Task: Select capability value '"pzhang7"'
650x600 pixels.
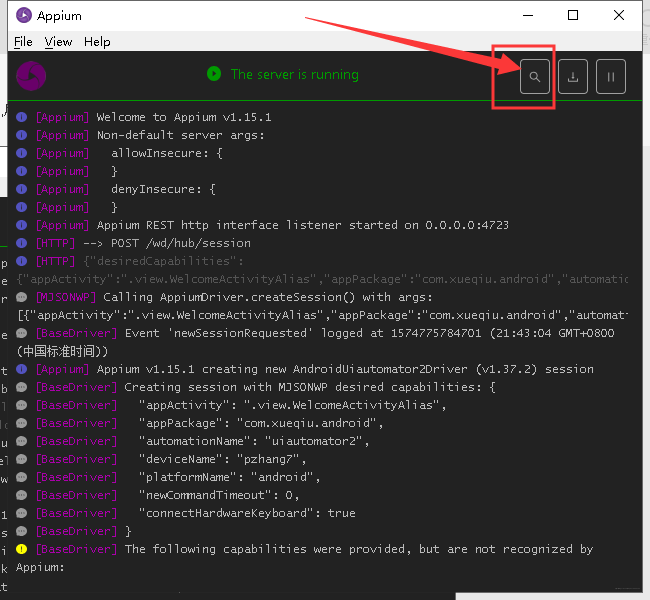Action: [x=268, y=459]
